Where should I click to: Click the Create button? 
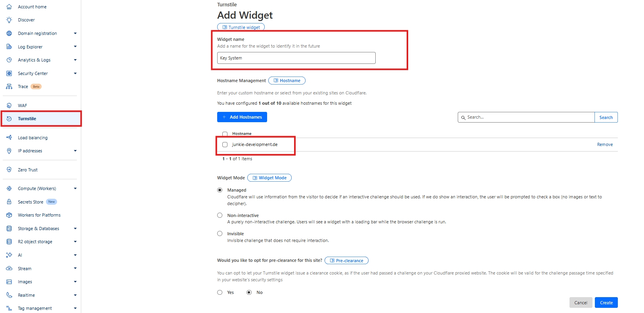pos(606,303)
